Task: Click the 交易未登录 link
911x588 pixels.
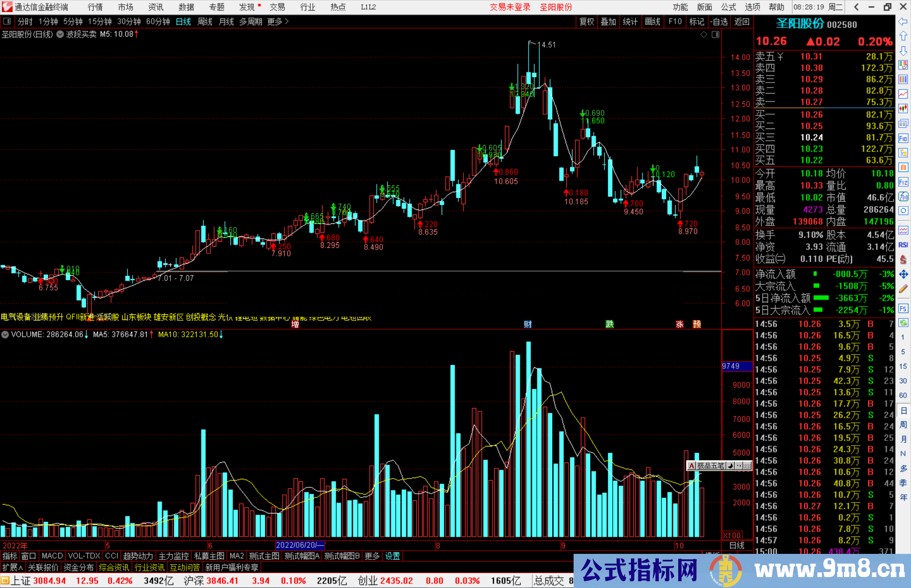Action: coord(510,7)
